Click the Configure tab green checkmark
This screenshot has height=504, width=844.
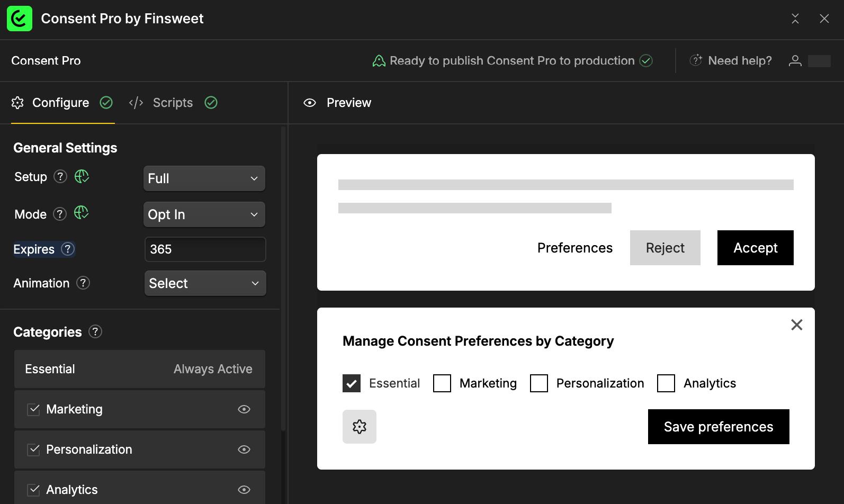pyautogui.click(x=106, y=103)
